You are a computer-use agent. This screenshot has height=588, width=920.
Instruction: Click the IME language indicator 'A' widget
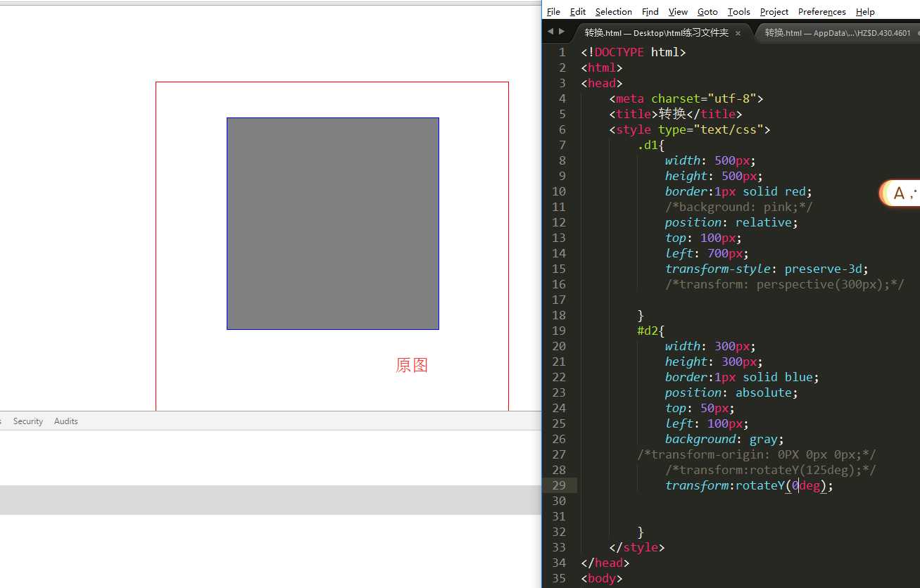click(x=899, y=193)
